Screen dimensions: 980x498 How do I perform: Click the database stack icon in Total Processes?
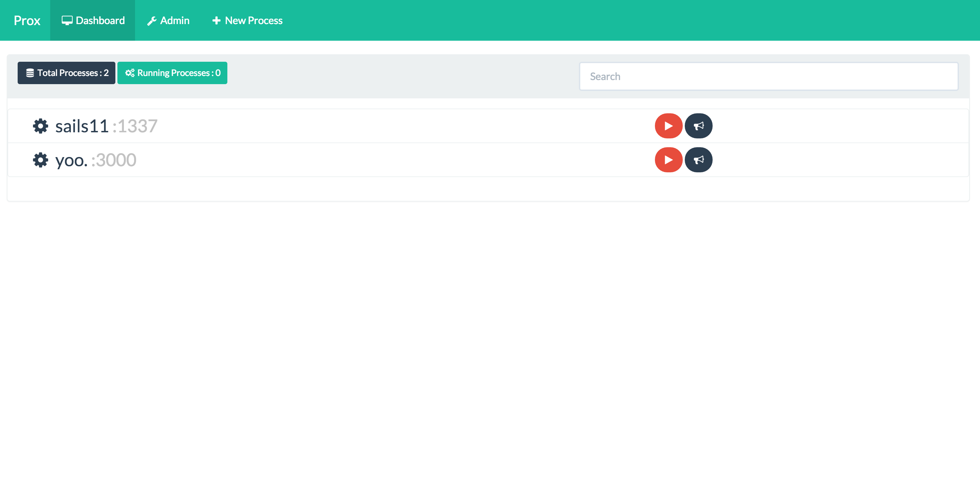click(30, 73)
